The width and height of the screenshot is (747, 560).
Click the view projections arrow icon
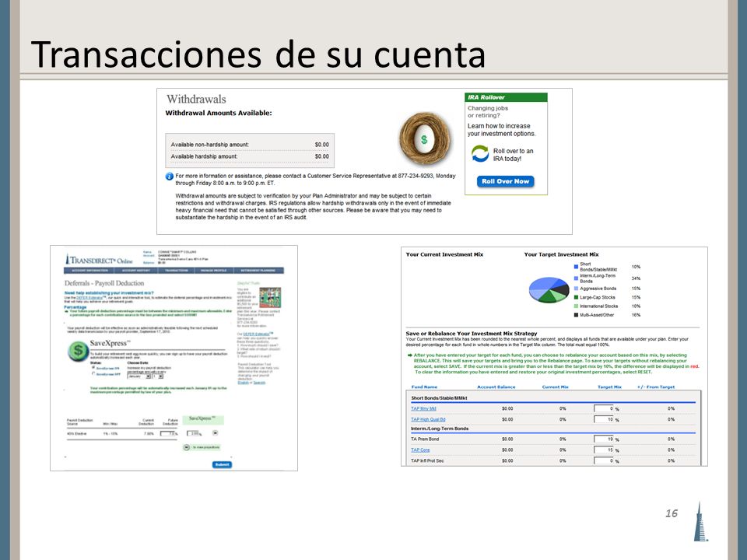click(x=187, y=447)
